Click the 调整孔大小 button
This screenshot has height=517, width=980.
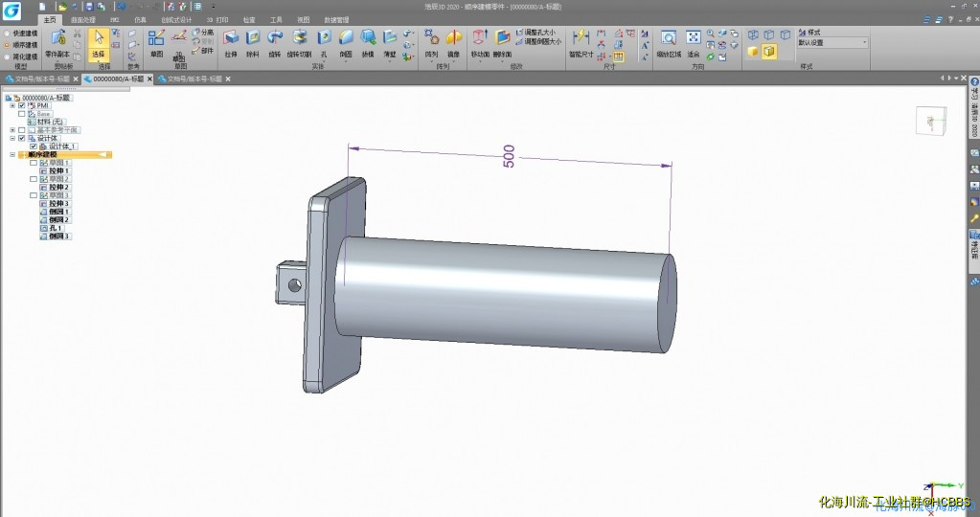tap(536, 32)
